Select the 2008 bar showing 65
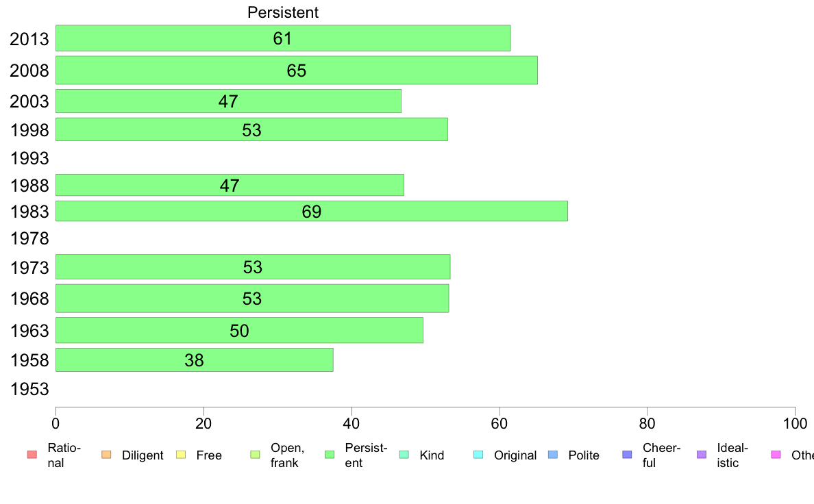 [x=297, y=70]
